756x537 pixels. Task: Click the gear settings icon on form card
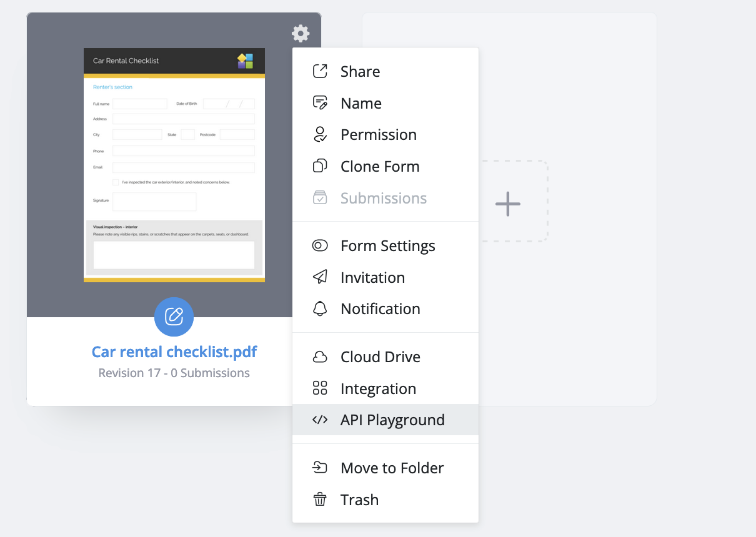point(301,34)
